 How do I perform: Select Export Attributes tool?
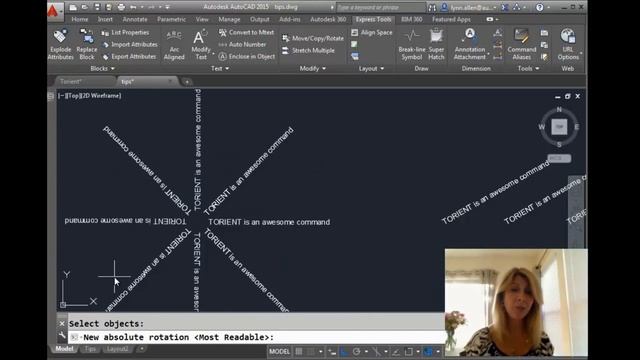(x=129, y=57)
